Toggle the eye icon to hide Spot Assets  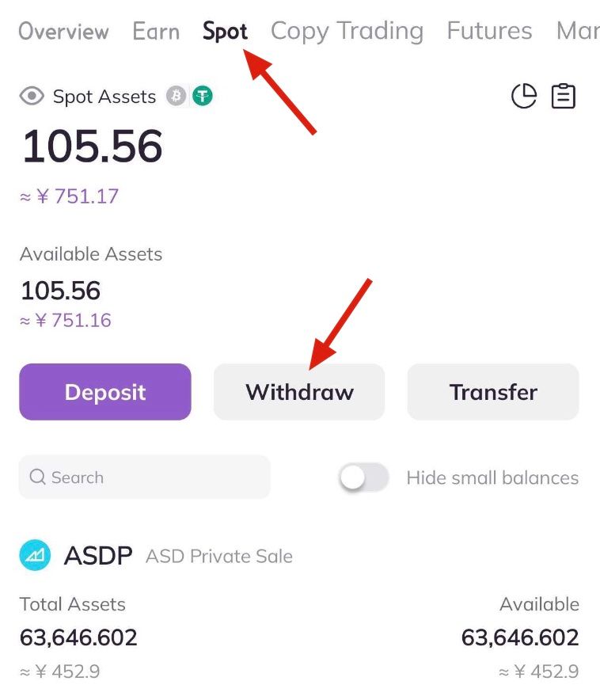(x=32, y=97)
